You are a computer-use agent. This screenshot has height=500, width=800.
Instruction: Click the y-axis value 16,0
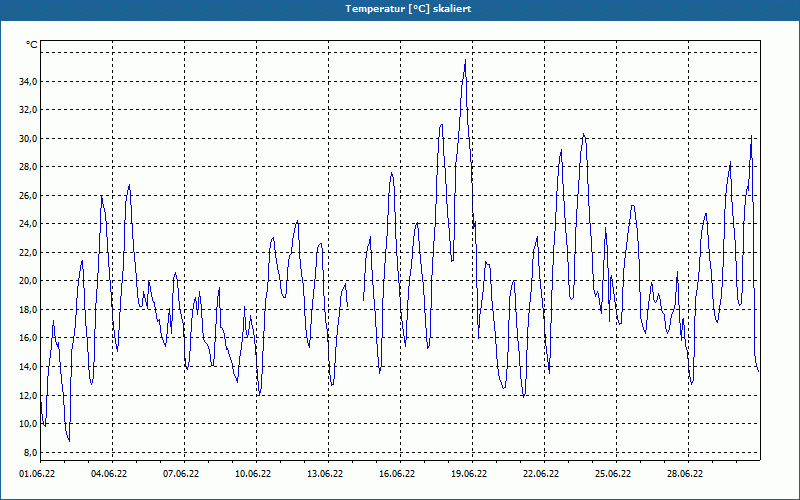pos(27,338)
